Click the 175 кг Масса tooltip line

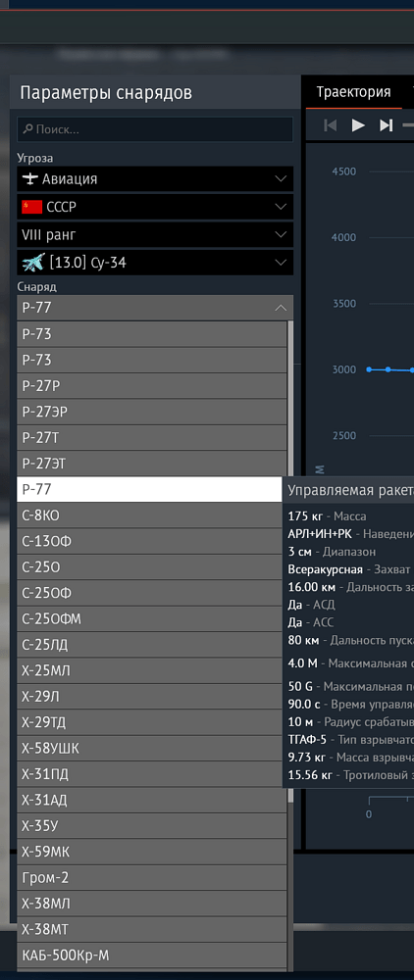327,516
